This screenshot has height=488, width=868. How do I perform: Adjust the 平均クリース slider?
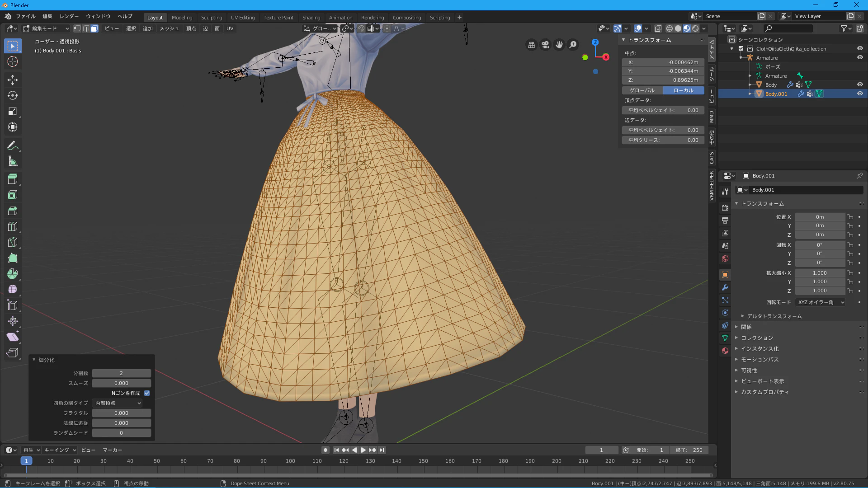click(663, 140)
